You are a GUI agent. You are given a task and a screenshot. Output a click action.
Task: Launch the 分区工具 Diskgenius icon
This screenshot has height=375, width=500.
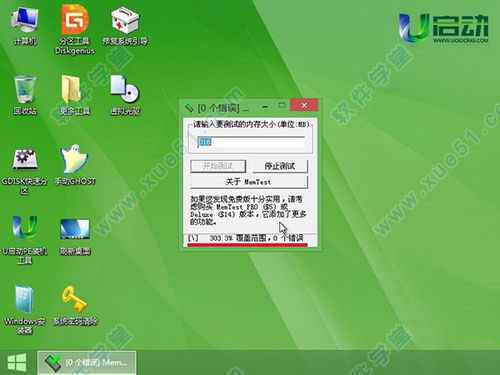click(75, 29)
